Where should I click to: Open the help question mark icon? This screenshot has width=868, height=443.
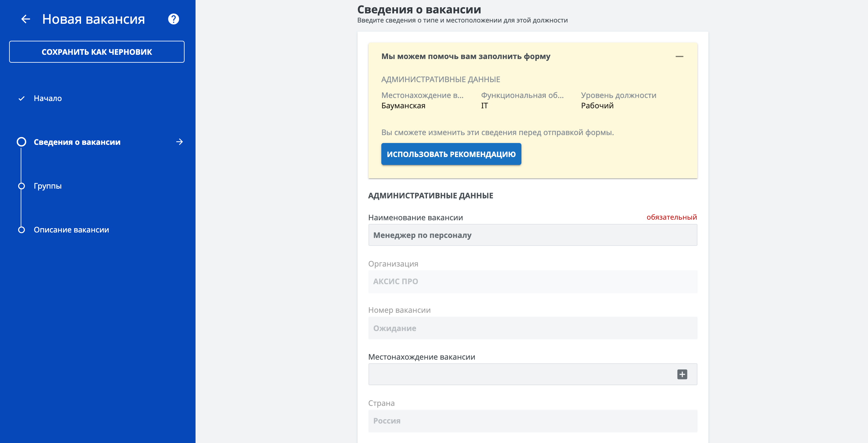coord(173,19)
